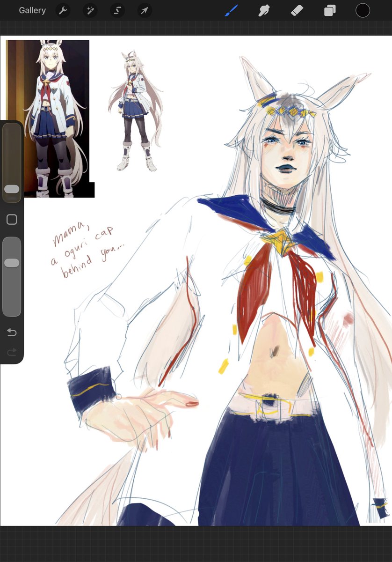The height and width of the screenshot is (562, 392).
Task: Open the Layers panel
Action: (330, 10)
